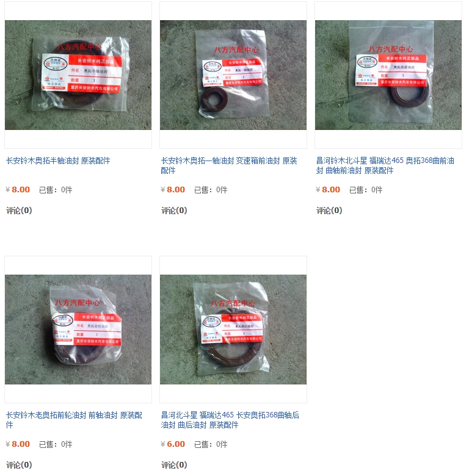Open 评论(0) under the 曲轴后油封 item
Viewport: 469px width, 476px height.
pyautogui.click(x=174, y=465)
